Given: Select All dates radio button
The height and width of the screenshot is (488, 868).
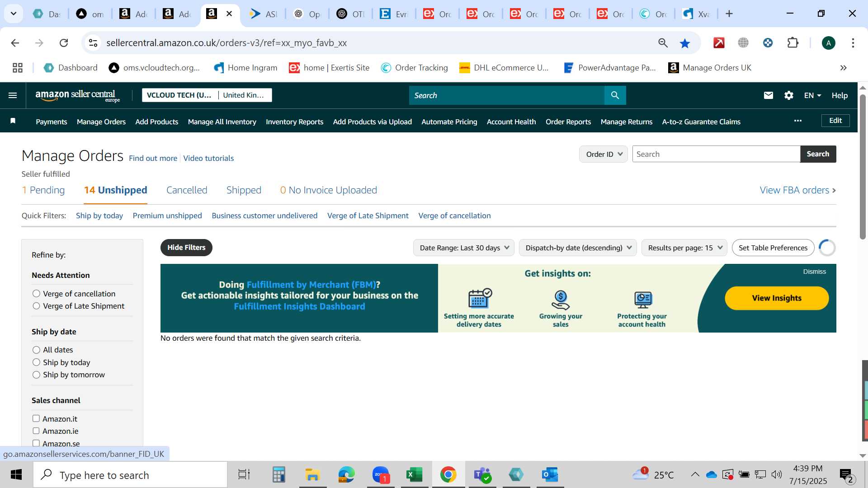Looking at the screenshot, I should (x=36, y=350).
